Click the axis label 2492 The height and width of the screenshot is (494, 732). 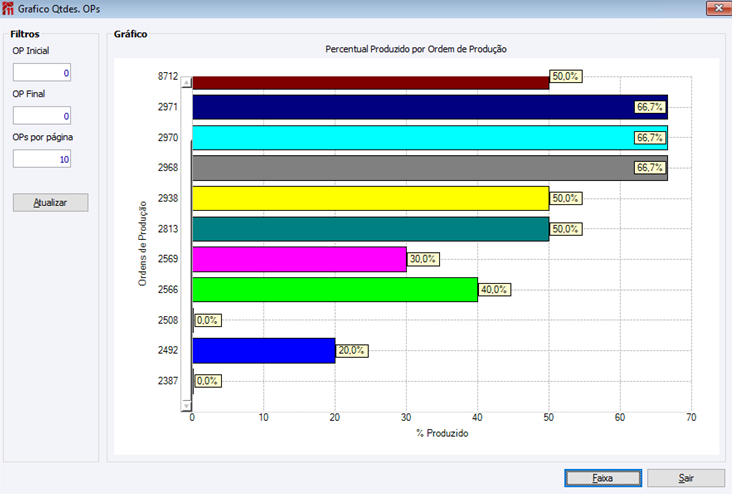click(x=168, y=350)
